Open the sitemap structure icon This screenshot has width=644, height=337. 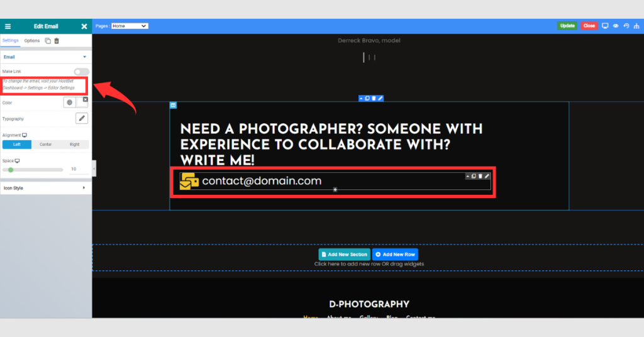click(636, 26)
